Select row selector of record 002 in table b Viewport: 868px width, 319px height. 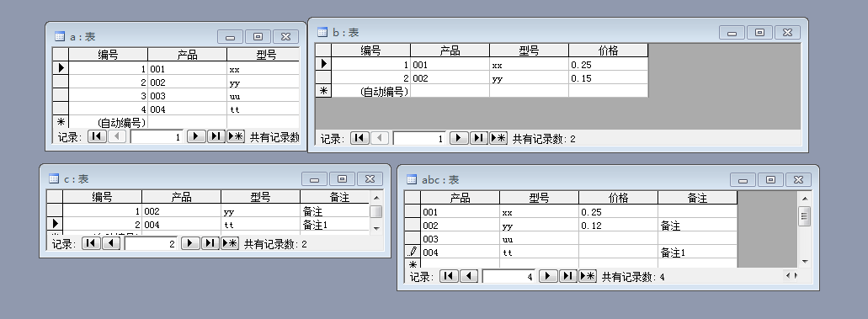(x=323, y=77)
